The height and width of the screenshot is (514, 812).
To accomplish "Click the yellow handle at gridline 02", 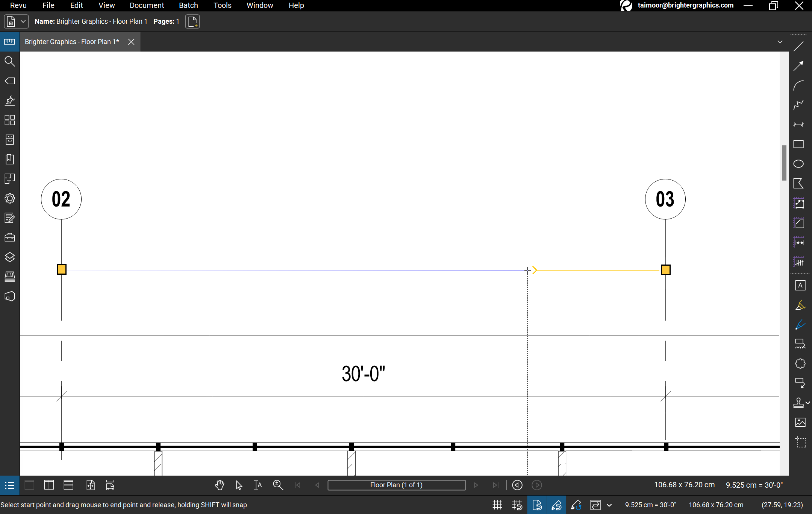I will click(62, 269).
